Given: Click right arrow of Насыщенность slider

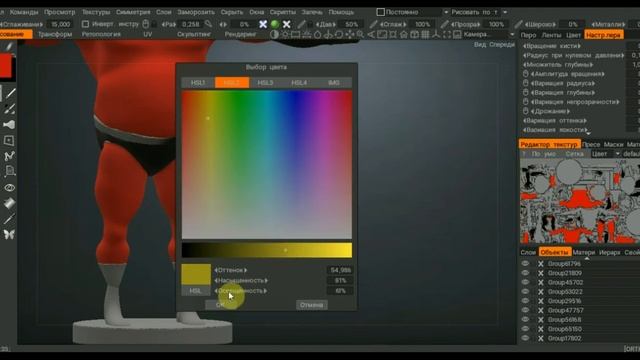Looking at the screenshot, I should tap(266, 280).
